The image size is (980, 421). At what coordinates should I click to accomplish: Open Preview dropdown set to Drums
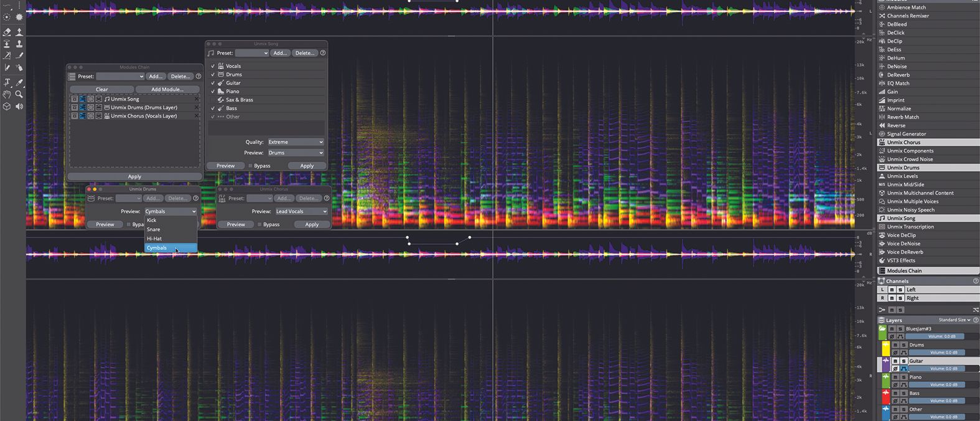tap(296, 153)
